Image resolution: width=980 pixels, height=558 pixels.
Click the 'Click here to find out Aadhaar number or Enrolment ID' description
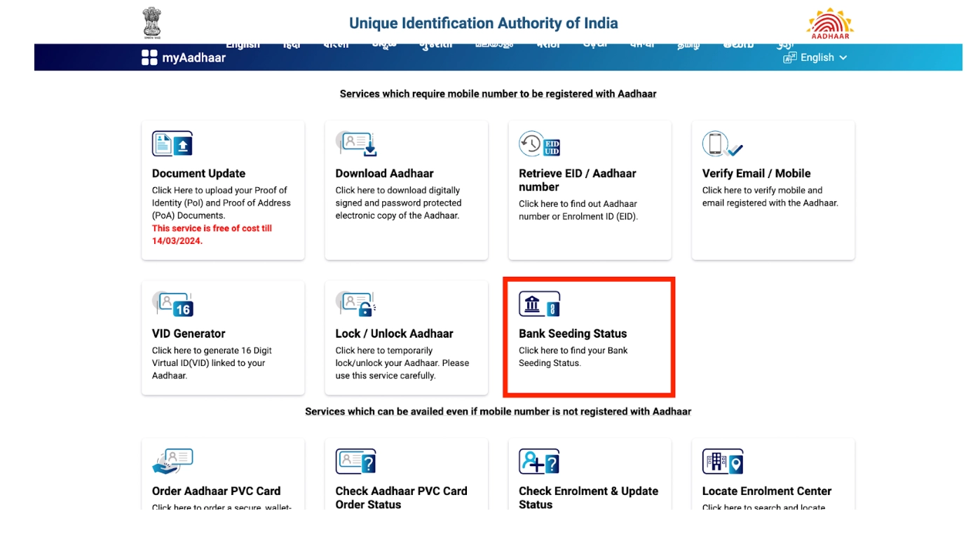pos(578,210)
